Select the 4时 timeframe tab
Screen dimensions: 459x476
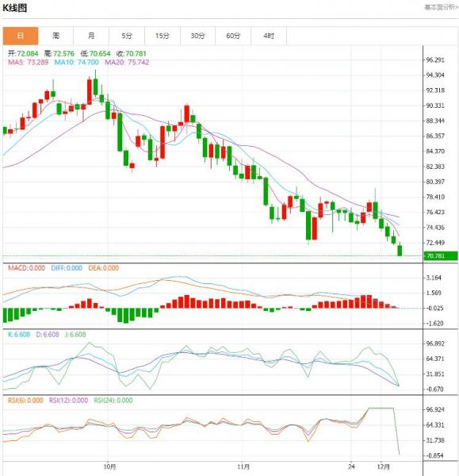click(269, 36)
